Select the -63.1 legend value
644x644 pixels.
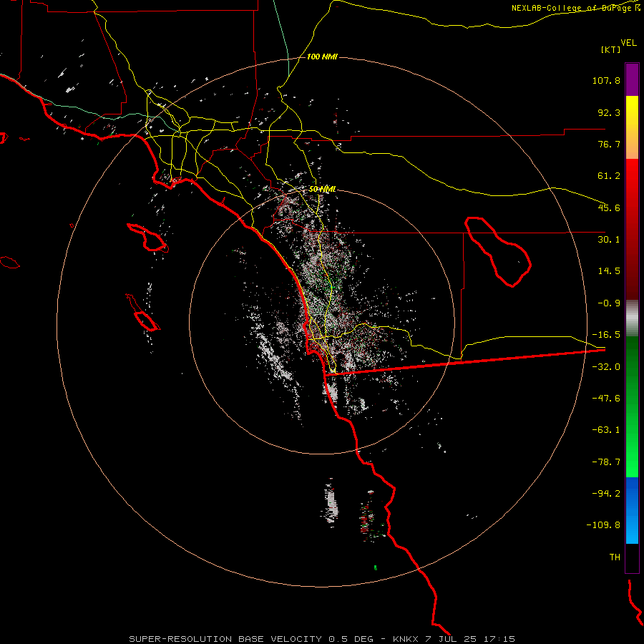coord(606,430)
